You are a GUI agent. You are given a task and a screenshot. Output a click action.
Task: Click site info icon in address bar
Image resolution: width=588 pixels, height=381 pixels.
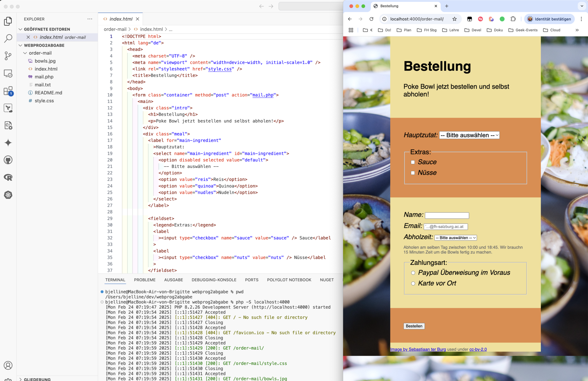point(384,19)
